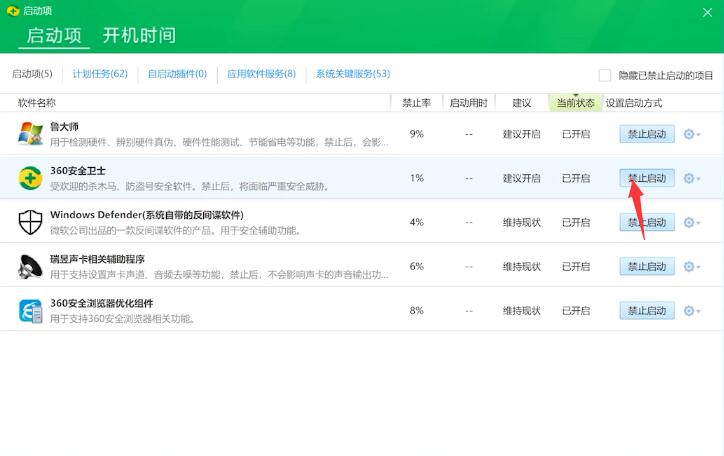The width and height of the screenshot is (724, 456).
Task: Sort by the 禁止率 column header
Action: 416,103
